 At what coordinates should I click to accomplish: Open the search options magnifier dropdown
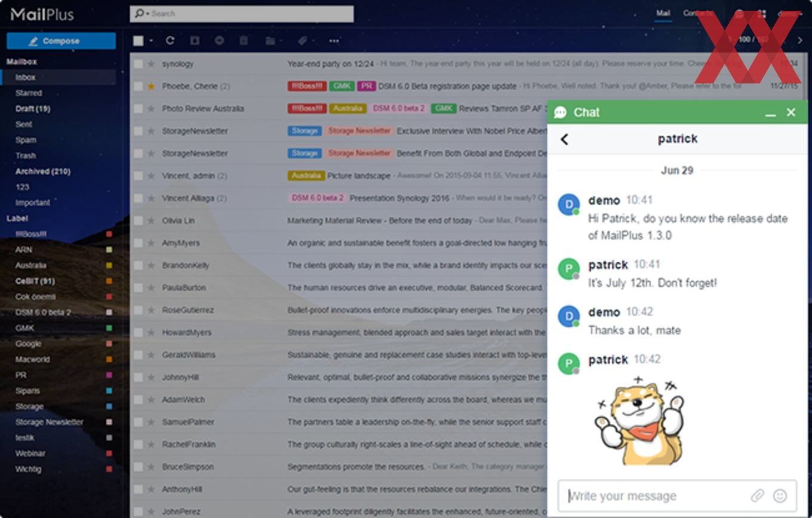[141, 13]
